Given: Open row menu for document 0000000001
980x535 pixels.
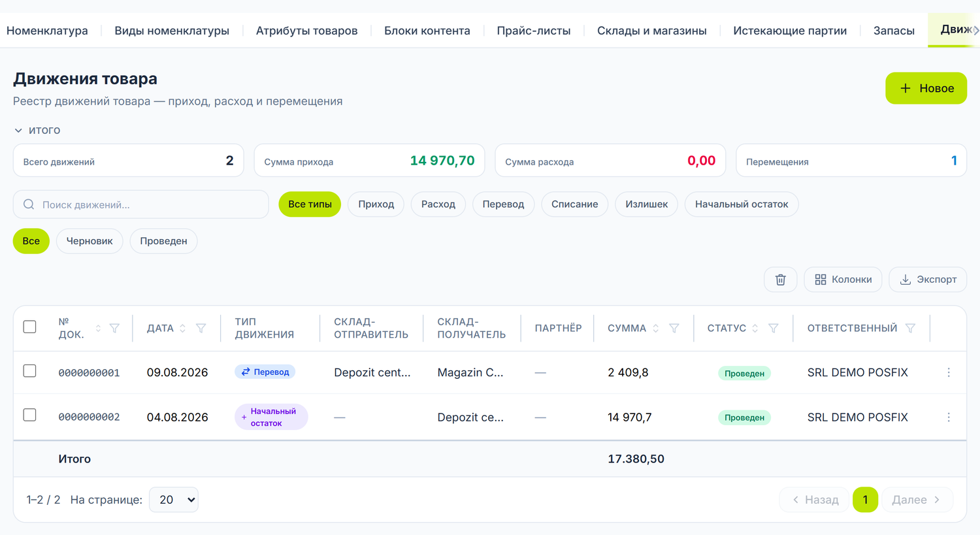Looking at the screenshot, I should (x=949, y=372).
